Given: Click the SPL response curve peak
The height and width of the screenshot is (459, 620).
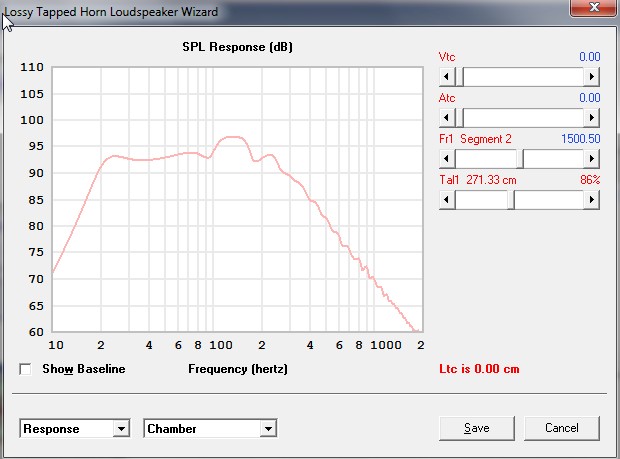Looking at the screenshot, I should (233, 137).
